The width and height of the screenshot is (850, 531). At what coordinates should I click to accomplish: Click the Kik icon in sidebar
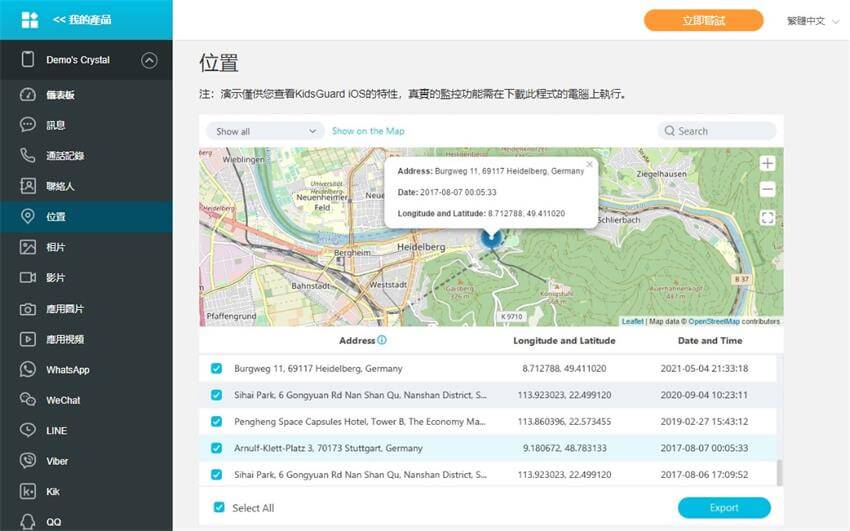coord(28,491)
